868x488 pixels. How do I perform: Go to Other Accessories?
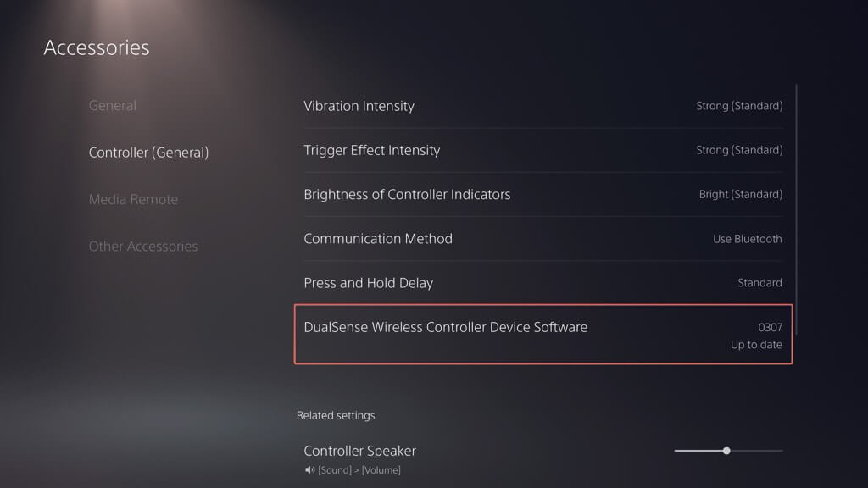(x=143, y=247)
